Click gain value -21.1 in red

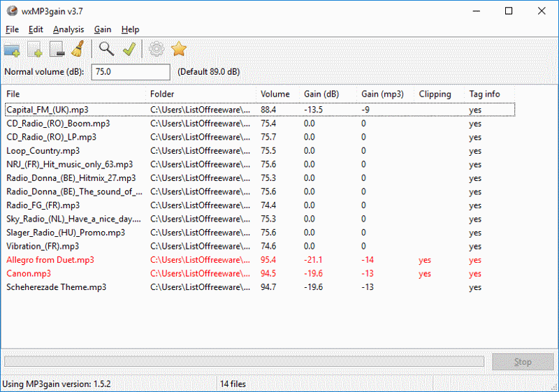point(313,260)
